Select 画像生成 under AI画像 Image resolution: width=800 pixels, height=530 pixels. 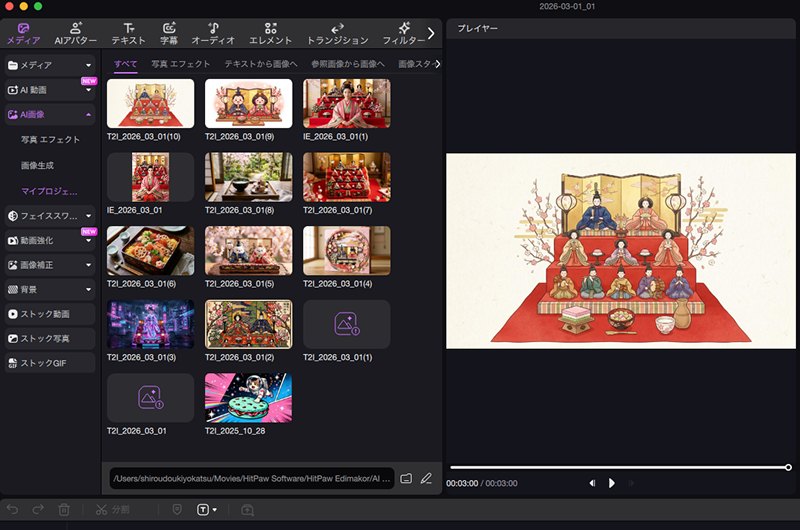38,165
